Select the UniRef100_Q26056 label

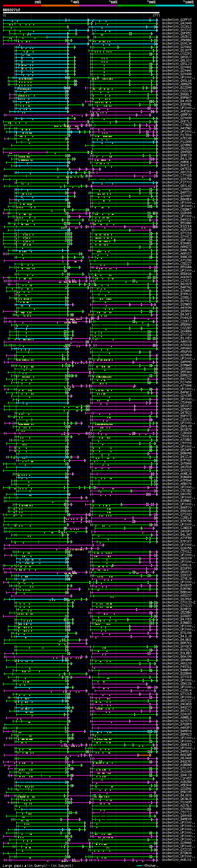pyautogui.click(x=177, y=548)
